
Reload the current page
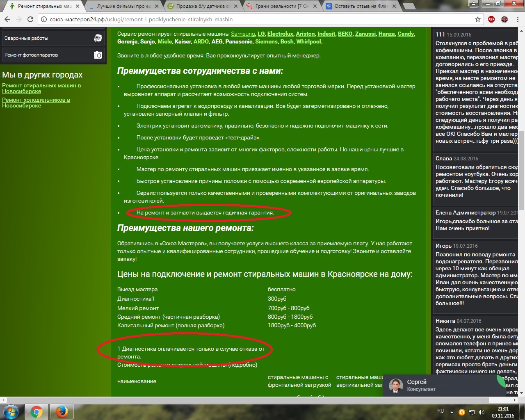coord(30,19)
